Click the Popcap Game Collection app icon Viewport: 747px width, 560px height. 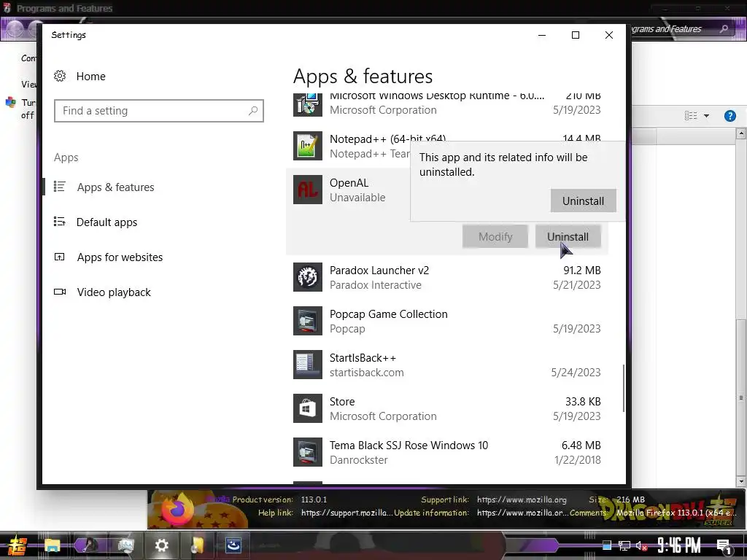point(307,321)
